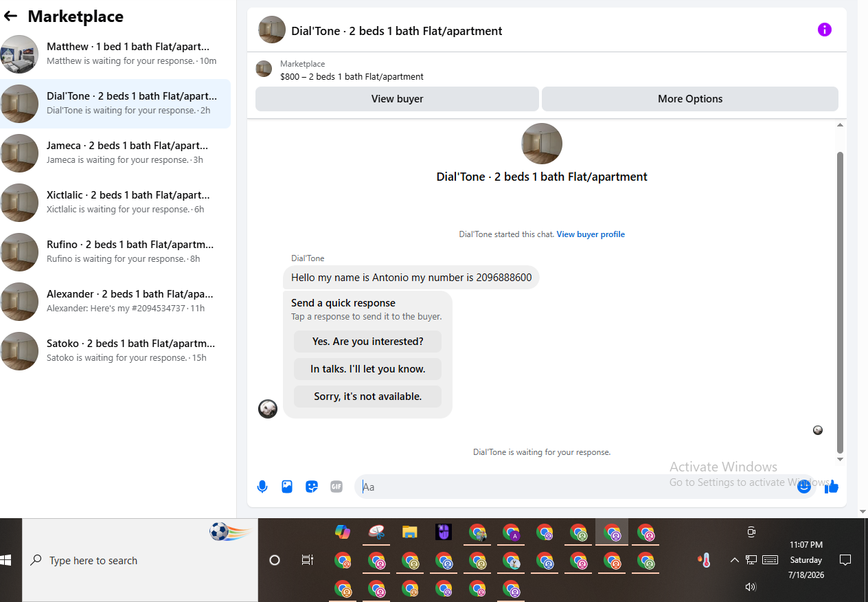Open the View buyer profile link
The image size is (868, 602).
coord(591,234)
